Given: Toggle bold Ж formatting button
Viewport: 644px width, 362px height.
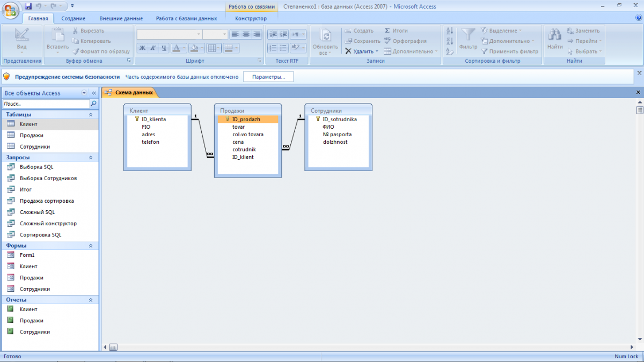Looking at the screenshot, I should [x=142, y=48].
